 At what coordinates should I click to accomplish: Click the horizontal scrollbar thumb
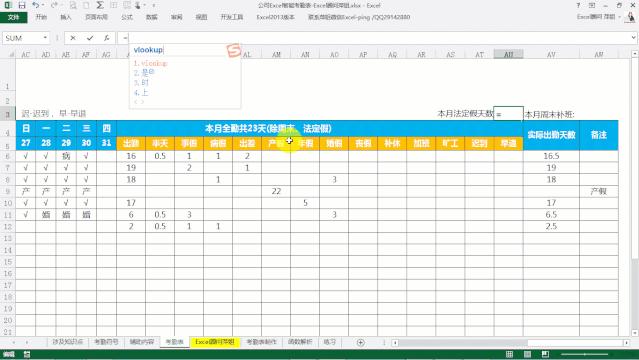[x=463, y=343]
